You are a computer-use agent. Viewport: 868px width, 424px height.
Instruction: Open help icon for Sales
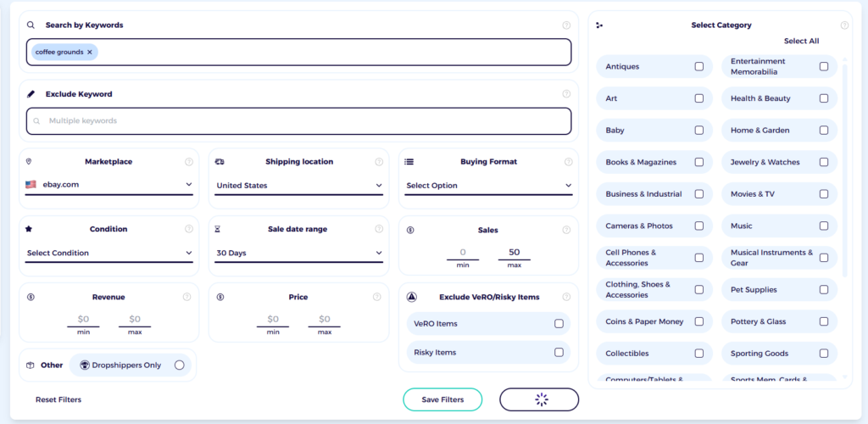point(566,230)
